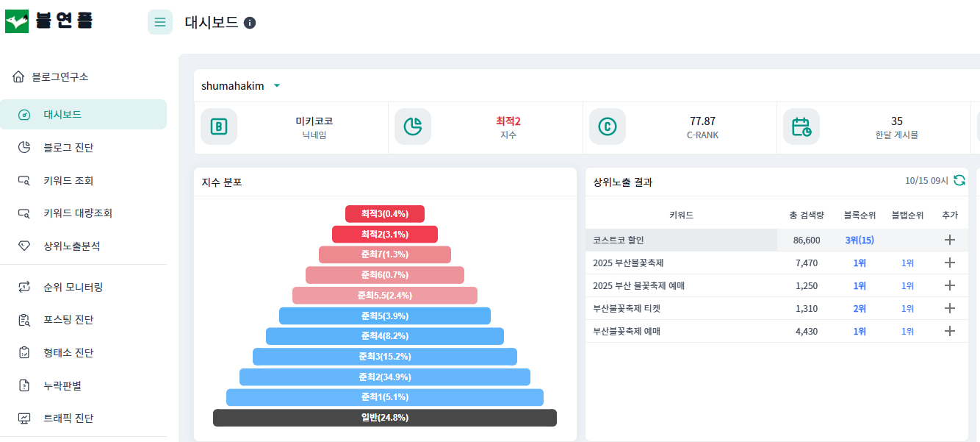The width and height of the screenshot is (980, 442).
Task: Click the 닉네임 B icon
Action: pos(219,126)
